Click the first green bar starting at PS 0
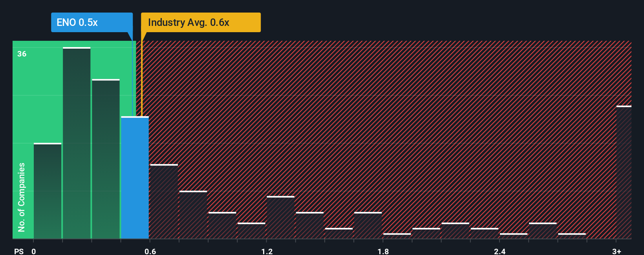This screenshot has width=644, height=255. pos(48,191)
